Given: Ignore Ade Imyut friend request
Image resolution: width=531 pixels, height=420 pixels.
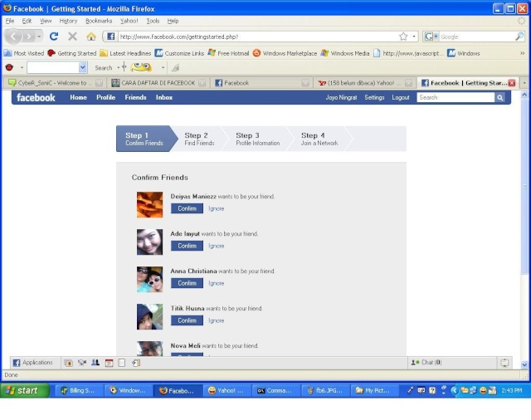Looking at the screenshot, I should (x=217, y=246).
